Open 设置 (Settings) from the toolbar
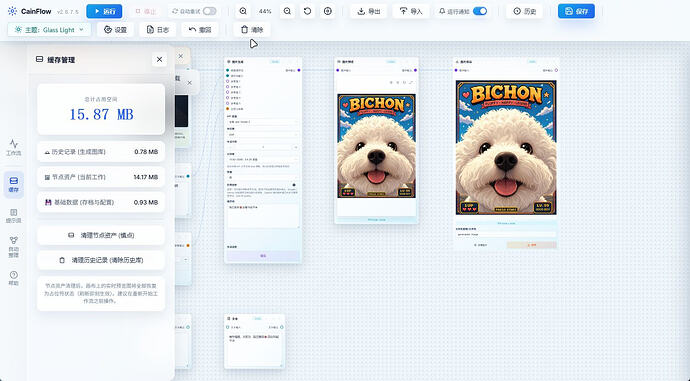The height and width of the screenshot is (381, 690). pos(115,30)
